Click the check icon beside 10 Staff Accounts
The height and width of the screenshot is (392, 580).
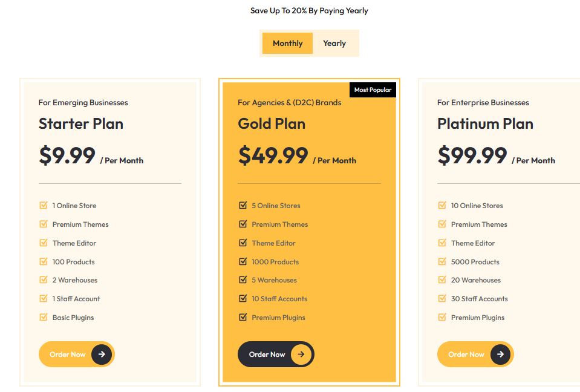coord(243,299)
